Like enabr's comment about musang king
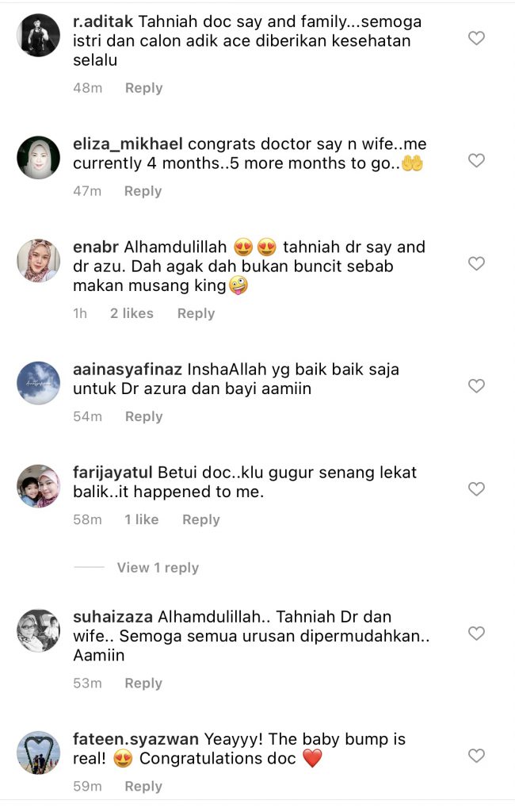 pyautogui.click(x=476, y=263)
